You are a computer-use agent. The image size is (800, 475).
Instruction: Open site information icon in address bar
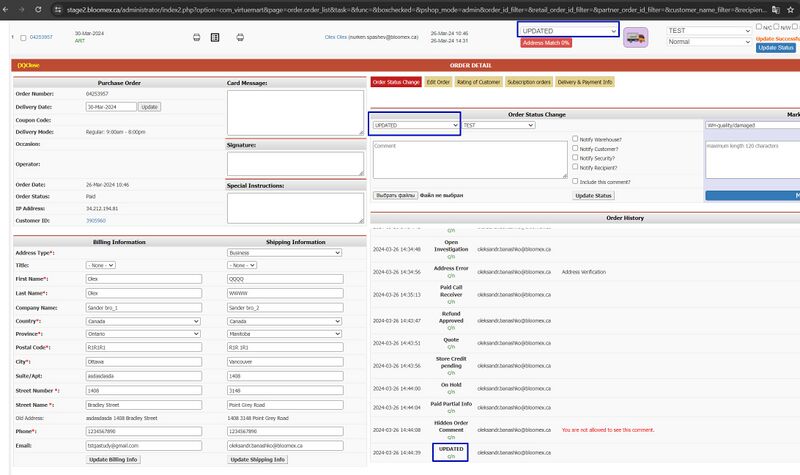click(58, 10)
